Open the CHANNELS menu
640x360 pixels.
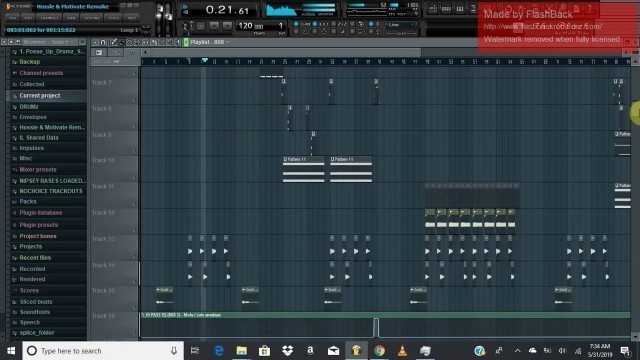click(49, 18)
